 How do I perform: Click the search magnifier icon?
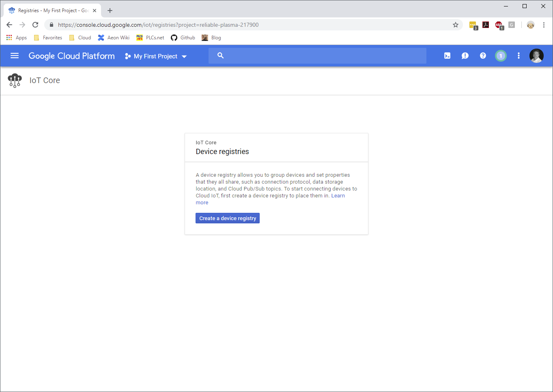pos(220,56)
